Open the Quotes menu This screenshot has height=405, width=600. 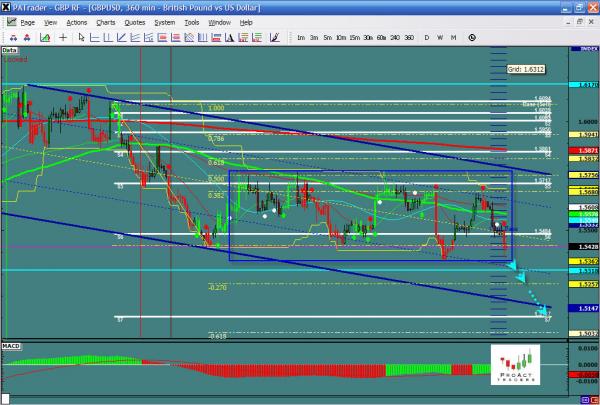132,21
